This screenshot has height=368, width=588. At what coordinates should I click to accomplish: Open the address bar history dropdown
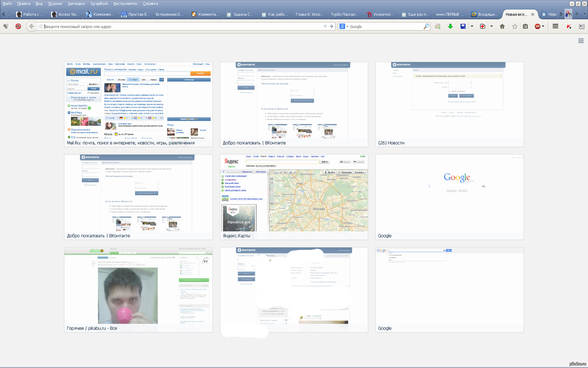(325, 26)
